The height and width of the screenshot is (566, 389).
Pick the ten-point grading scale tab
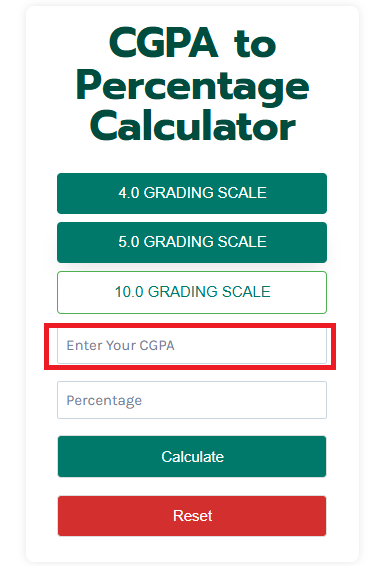click(192, 292)
